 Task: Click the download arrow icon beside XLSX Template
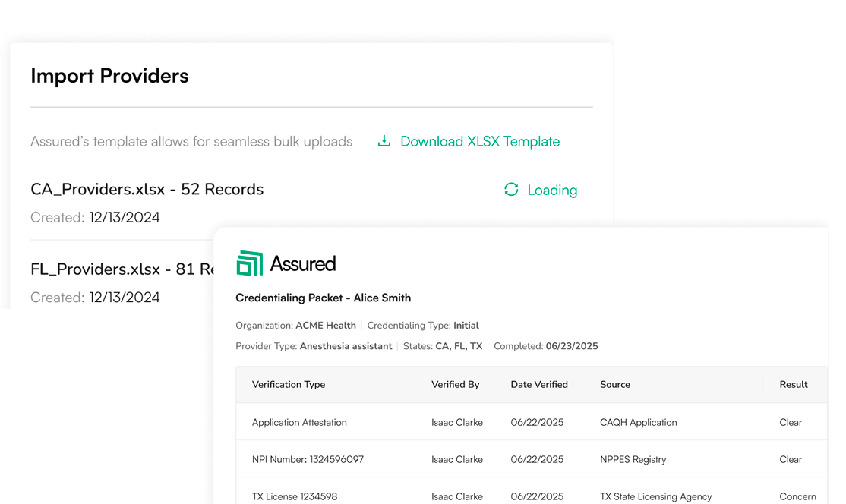(384, 141)
